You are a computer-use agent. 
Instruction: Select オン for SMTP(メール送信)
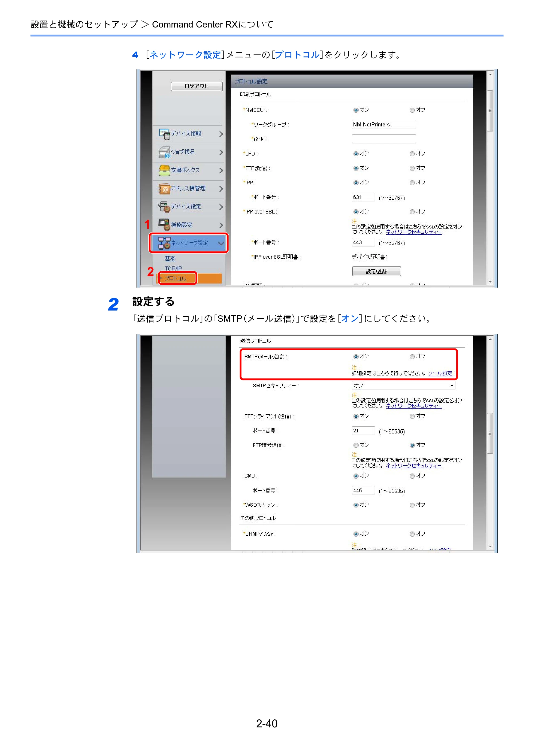pyautogui.click(x=356, y=356)
